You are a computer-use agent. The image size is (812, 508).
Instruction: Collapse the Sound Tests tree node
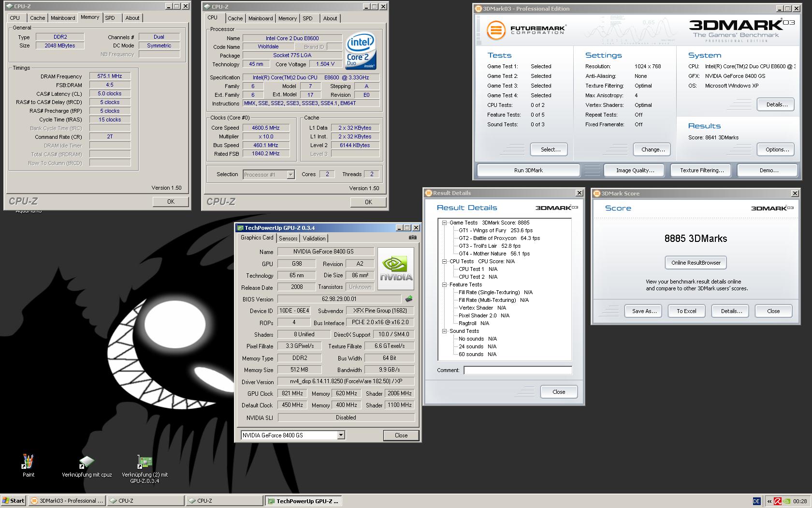pos(444,331)
